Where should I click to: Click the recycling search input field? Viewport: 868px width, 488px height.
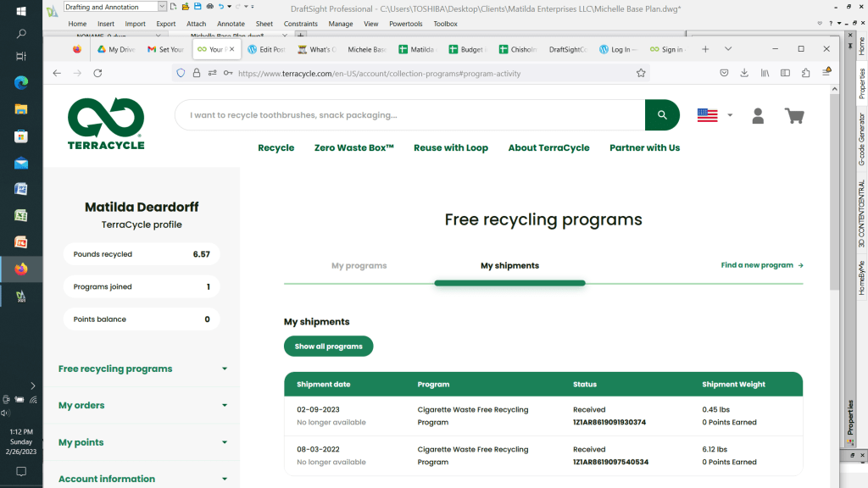coord(407,115)
